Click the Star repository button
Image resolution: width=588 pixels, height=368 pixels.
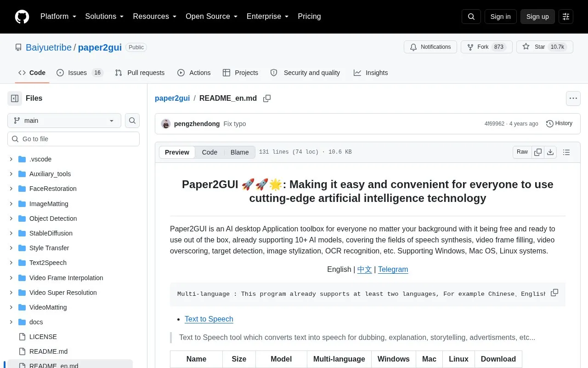tap(545, 47)
